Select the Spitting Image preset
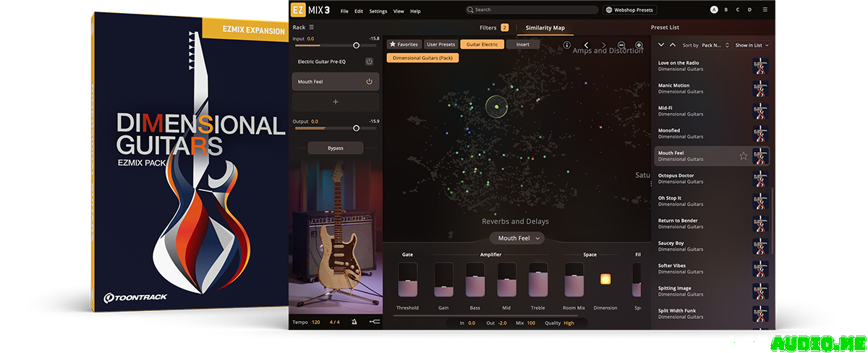Image resolution: width=868 pixels, height=353 pixels. pyautogui.click(x=712, y=291)
